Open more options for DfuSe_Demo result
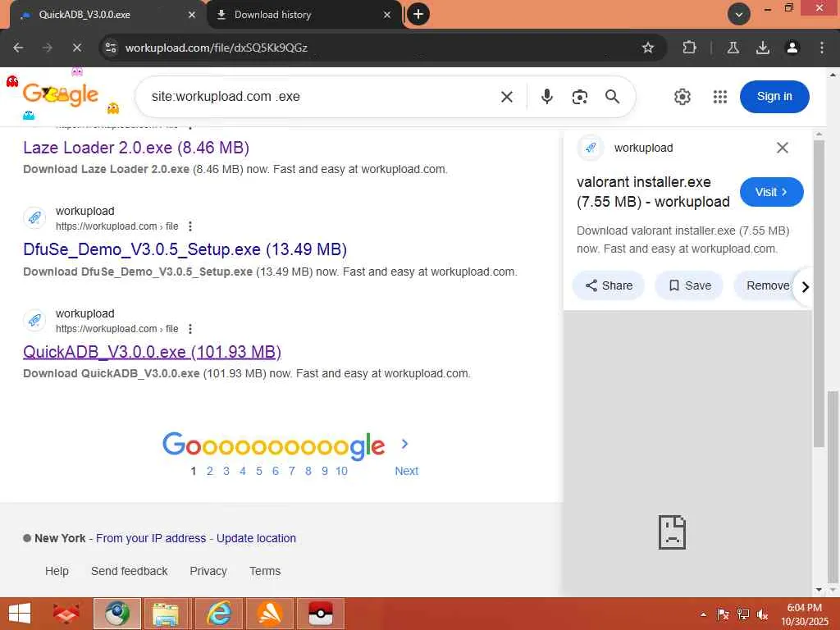The height and width of the screenshot is (630, 840). tap(190, 226)
